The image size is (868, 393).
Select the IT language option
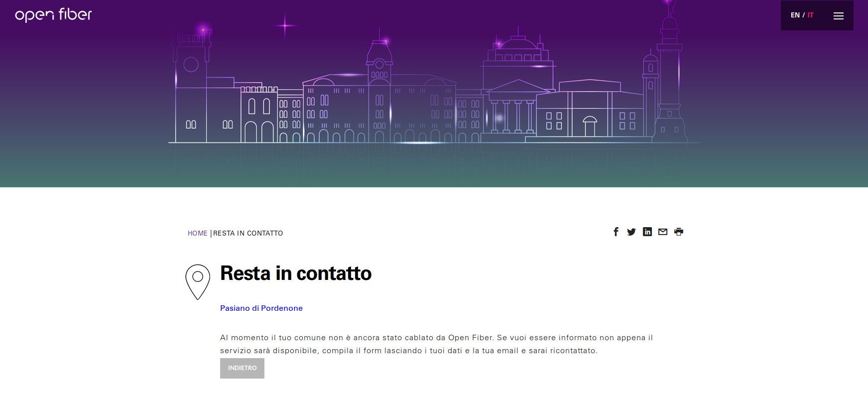click(x=810, y=15)
